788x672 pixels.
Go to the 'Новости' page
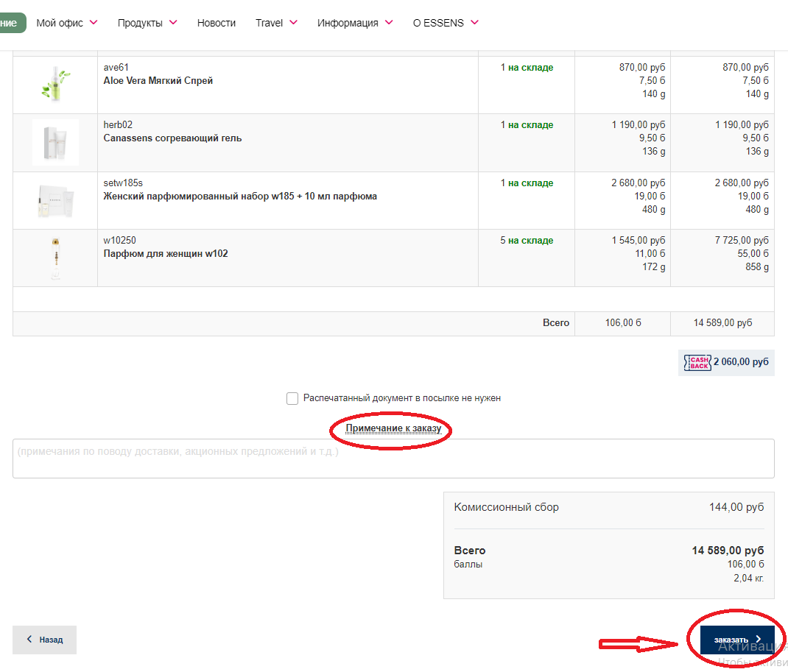point(217,23)
